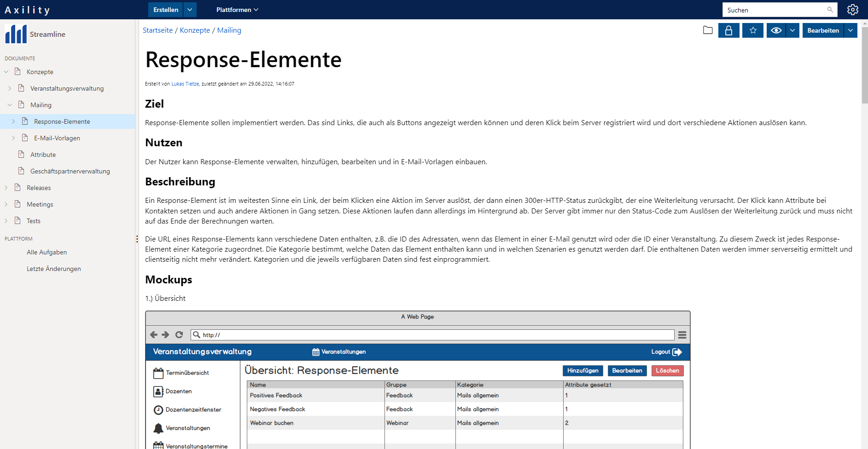Click the document icon beside Attribute
This screenshot has width=868, height=449.
[x=21, y=155]
